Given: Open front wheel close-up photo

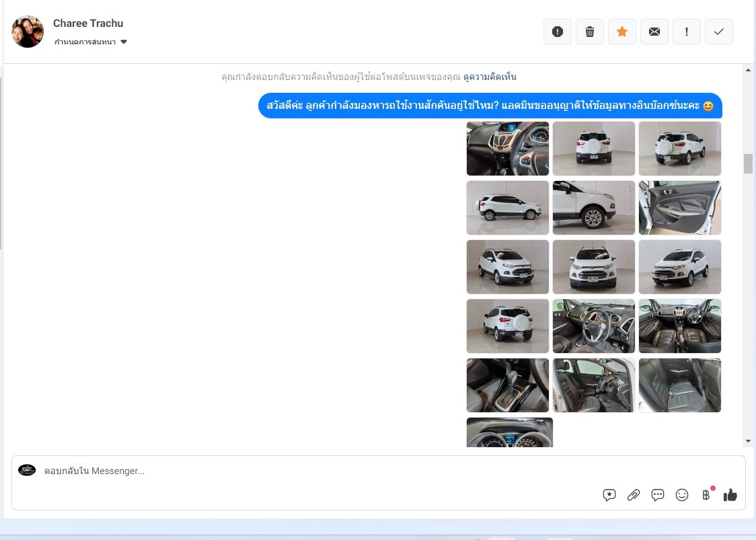Looking at the screenshot, I should pos(593,208).
